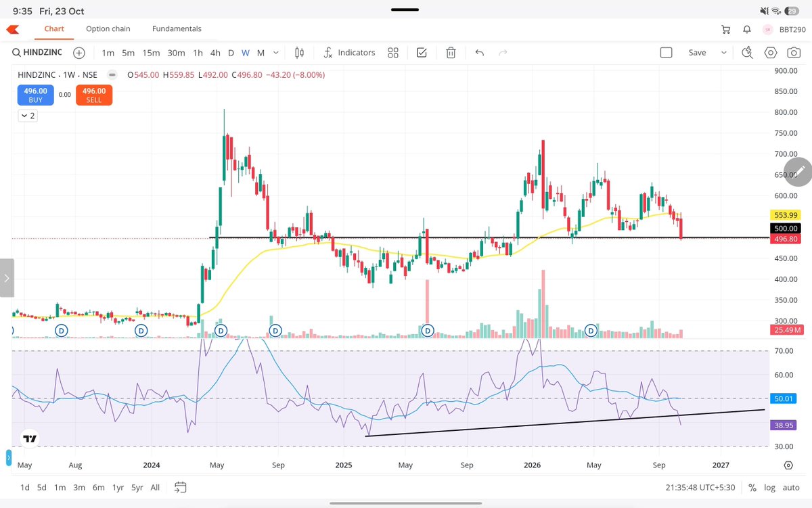Undo the last chart action
The height and width of the screenshot is (508, 812).
tap(480, 53)
